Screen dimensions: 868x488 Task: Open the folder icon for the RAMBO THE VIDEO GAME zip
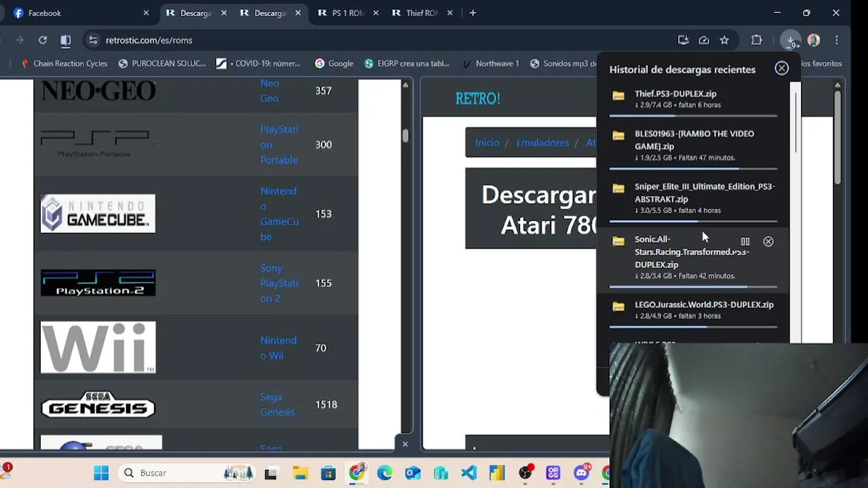pos(618,136)
